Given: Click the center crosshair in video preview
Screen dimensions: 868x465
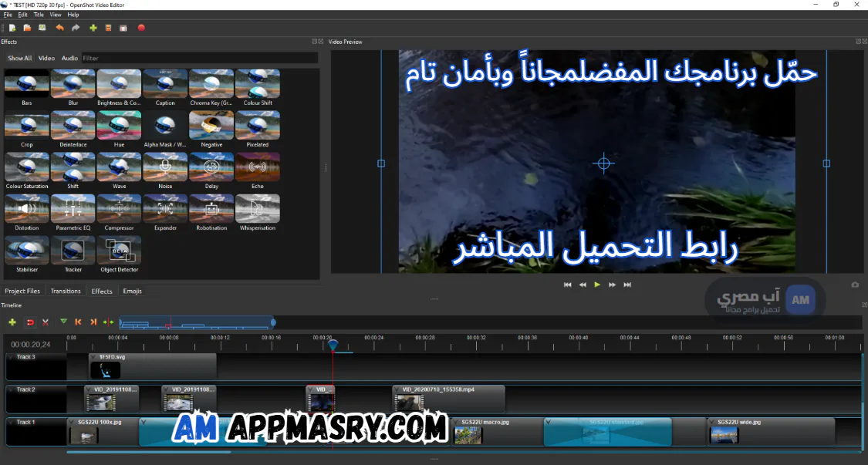Looking at the screenshot, I should [x=603, y=163].
